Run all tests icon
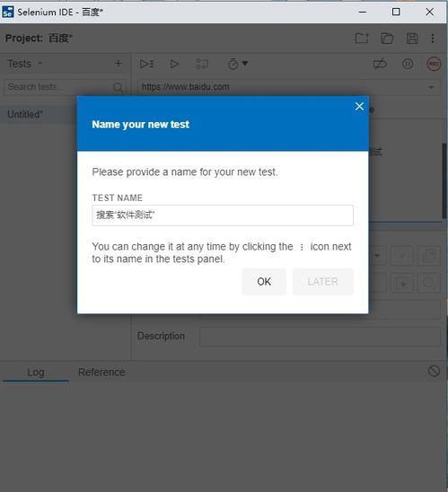The width and height of the screenshot is (448, 492). (146, 64)
